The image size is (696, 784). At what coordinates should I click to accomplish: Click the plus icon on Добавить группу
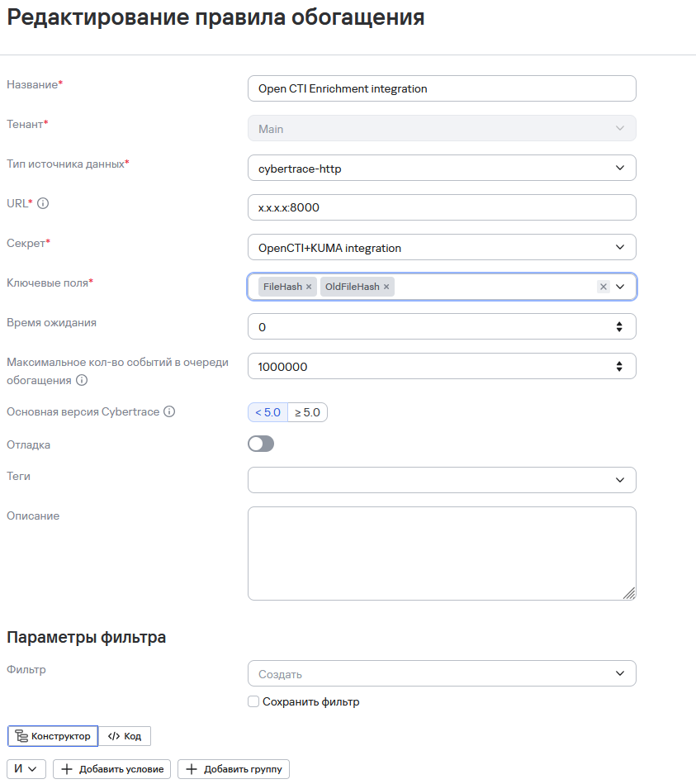click(x=192, y=769)
